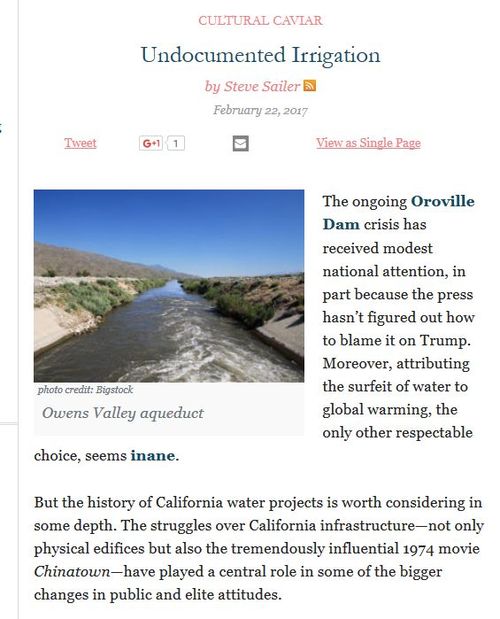Click the Undocumented Irrigation article title

click(x=260, y=55)
